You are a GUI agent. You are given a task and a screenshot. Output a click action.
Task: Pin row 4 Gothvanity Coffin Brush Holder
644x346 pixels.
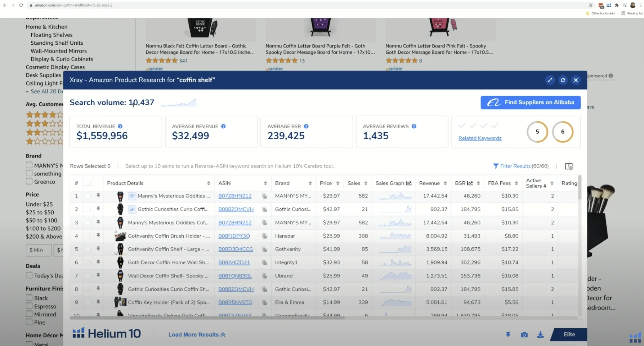coord(98,235)
